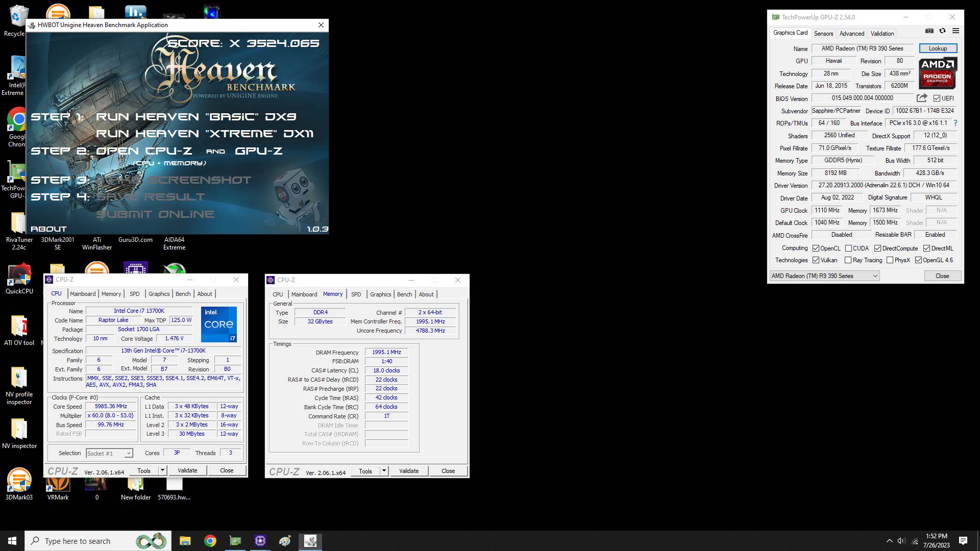Open ATI OV tool desktop icon
The image size is (980, 551).
coord(19,331)
